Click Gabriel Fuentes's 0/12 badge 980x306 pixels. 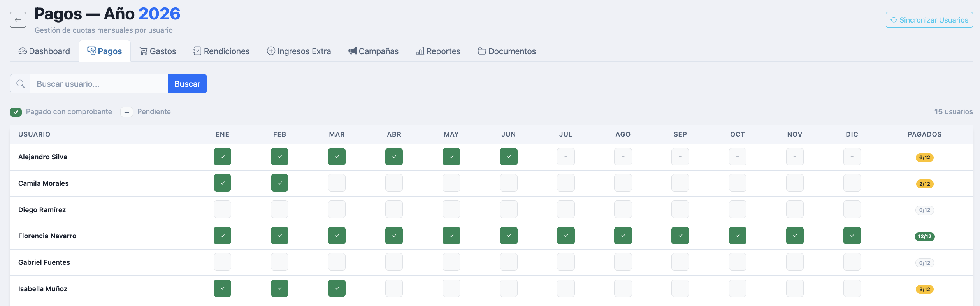tap(925, 263)
